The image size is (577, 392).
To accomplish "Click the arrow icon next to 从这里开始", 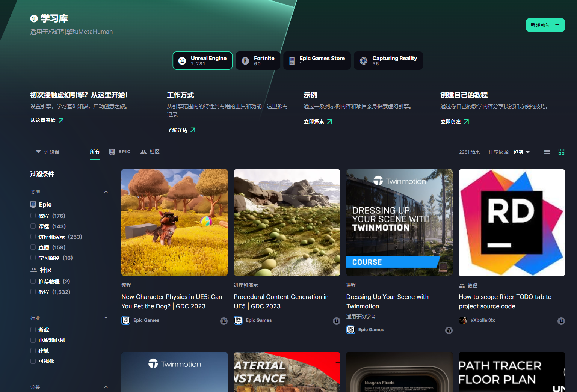I will coord(61,121).
